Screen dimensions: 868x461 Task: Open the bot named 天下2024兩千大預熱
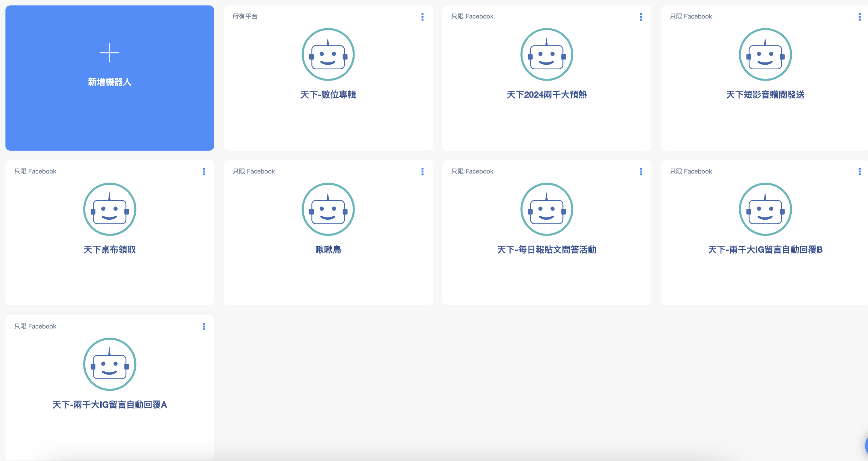click(547, 95)
